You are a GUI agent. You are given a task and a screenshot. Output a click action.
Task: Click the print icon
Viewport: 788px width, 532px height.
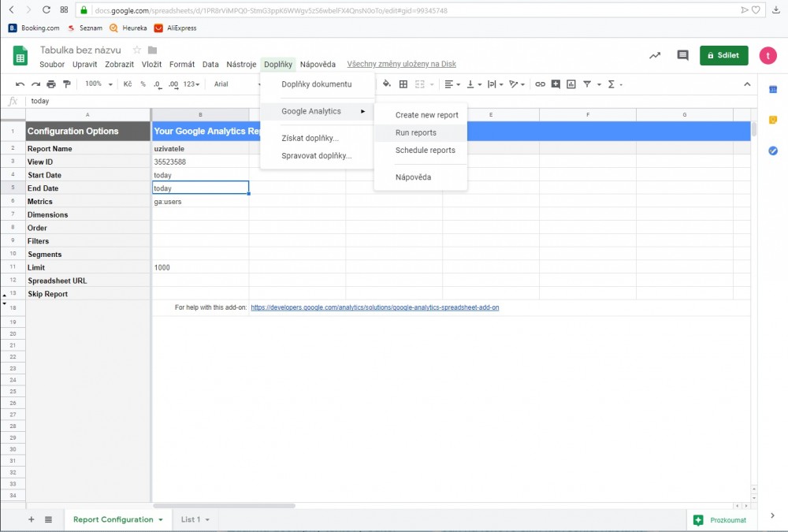point(51,84)
